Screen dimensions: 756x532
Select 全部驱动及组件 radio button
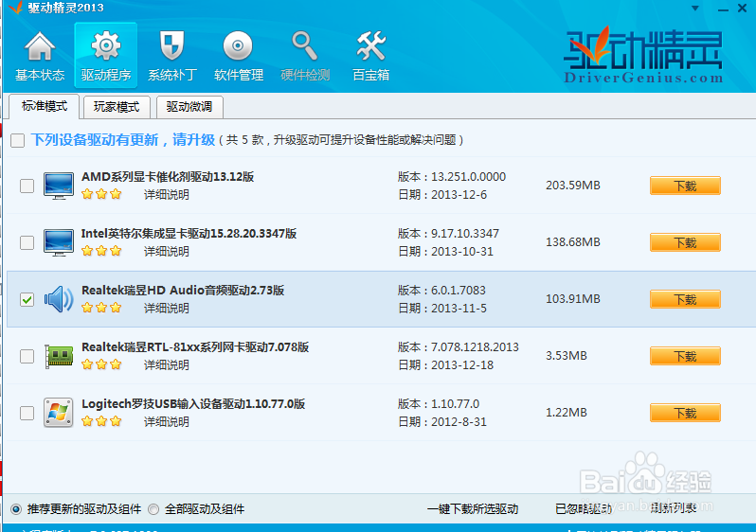click(x=153, y=509)
